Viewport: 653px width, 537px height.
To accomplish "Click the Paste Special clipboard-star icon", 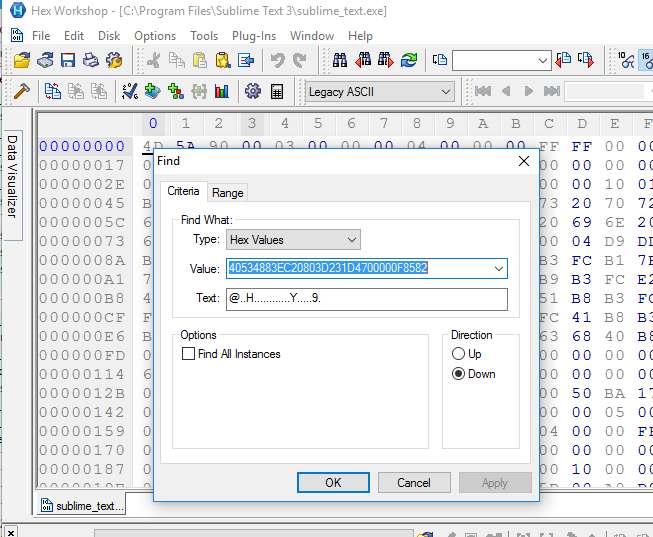I will click(x=223, y=60).
